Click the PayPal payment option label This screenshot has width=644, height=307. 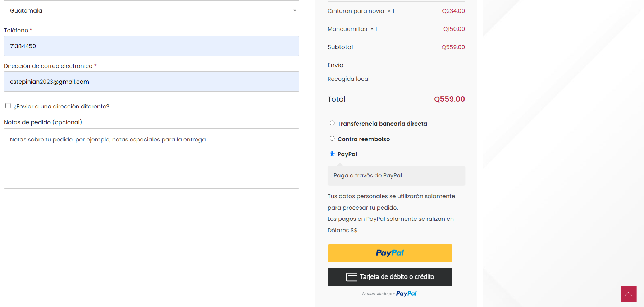pos(347,154)
